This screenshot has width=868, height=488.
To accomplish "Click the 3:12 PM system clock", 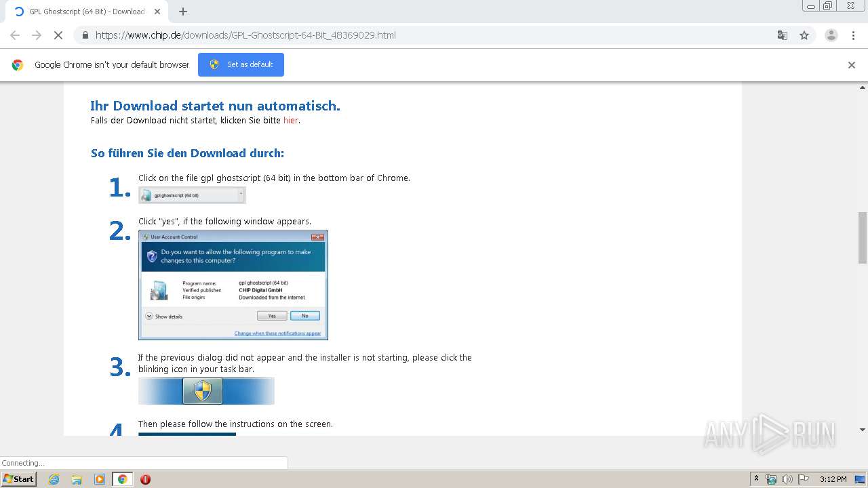I will pos(833,479).
